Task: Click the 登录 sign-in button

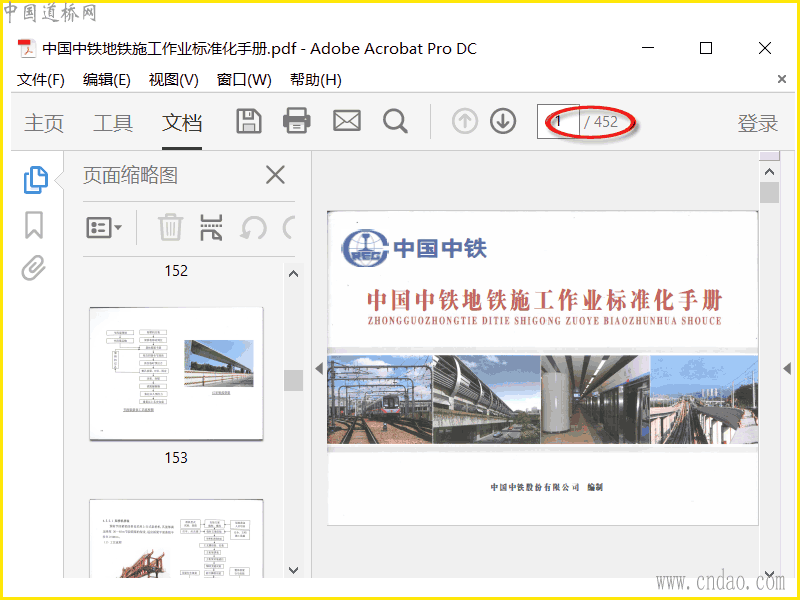Action: click(758, 123)
